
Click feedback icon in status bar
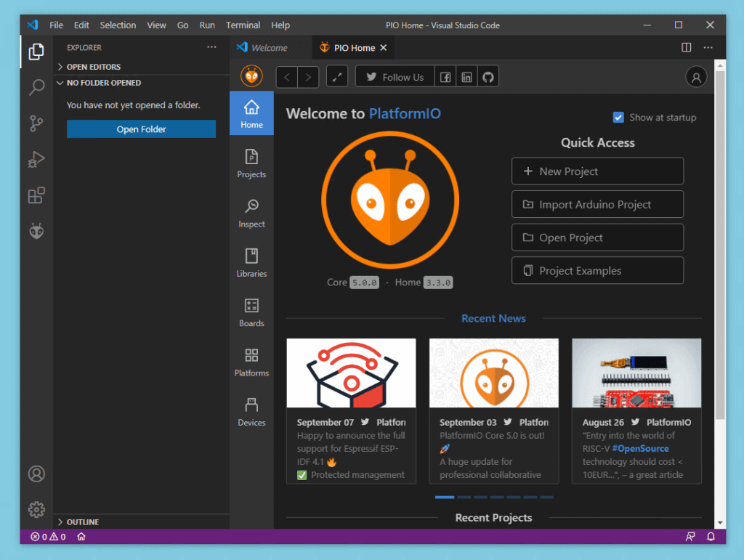[690, 536]
